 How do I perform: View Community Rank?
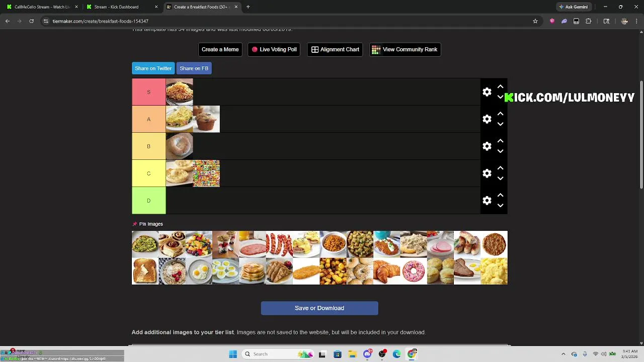(405, 49)
